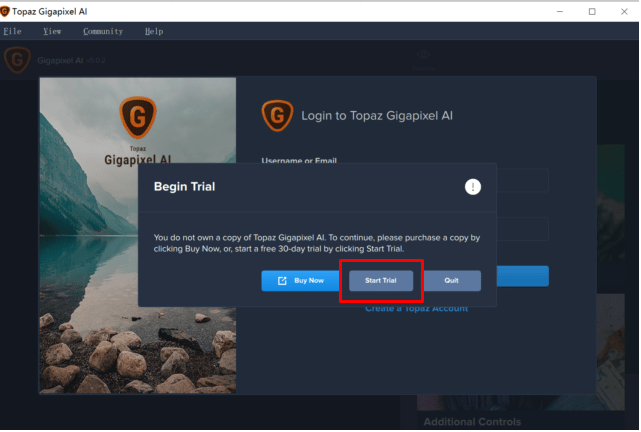Click the external link icon on Buy Now
The height and width of the screenshot is (432, 641).
282,281
